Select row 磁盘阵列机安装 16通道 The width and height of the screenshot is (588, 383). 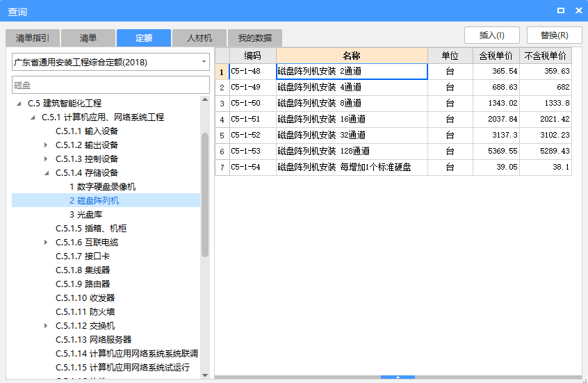tap(352, 120)
